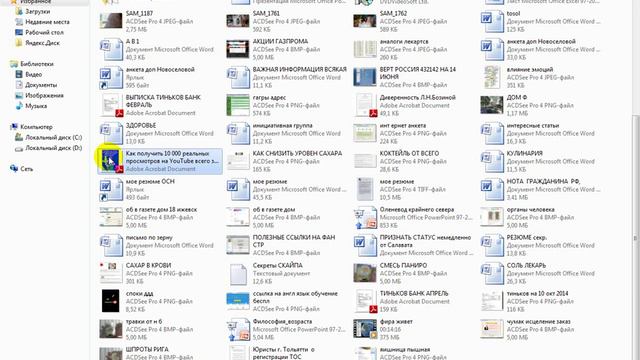Click фира живет video thumbnail
640x360 pixels.
pos(365,329)
